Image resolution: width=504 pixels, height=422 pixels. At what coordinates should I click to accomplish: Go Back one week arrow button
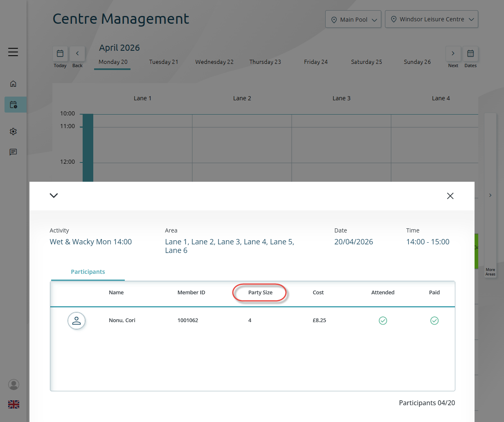tap(77, 54)
